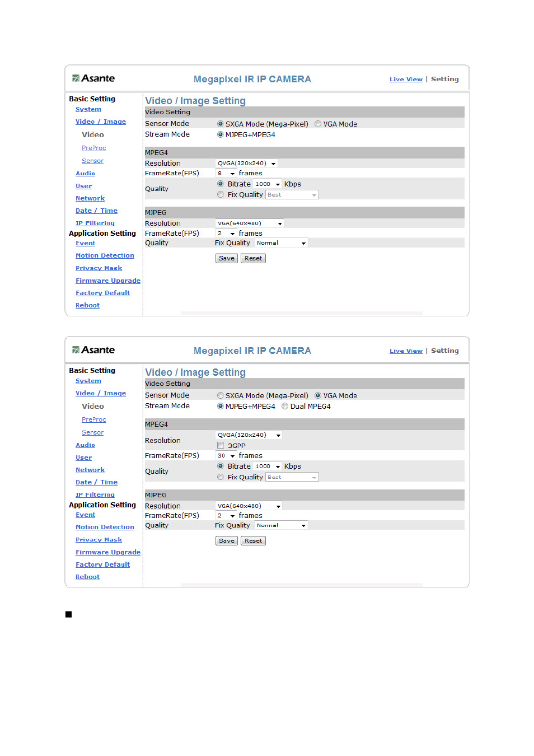
Task: Open Privacy Mask link in bottom sidebar
Action: tap(99, 540)
